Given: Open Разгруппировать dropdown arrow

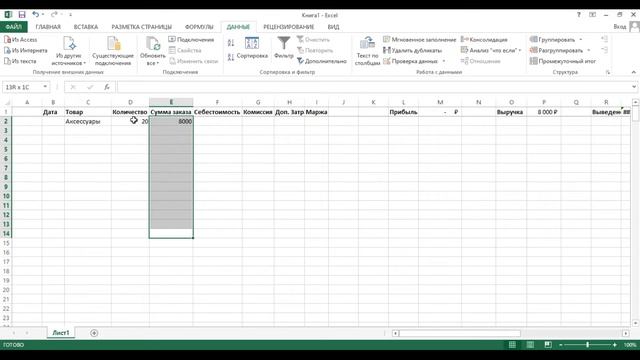Looking at the screenshot, I should [x=589, y=50].
